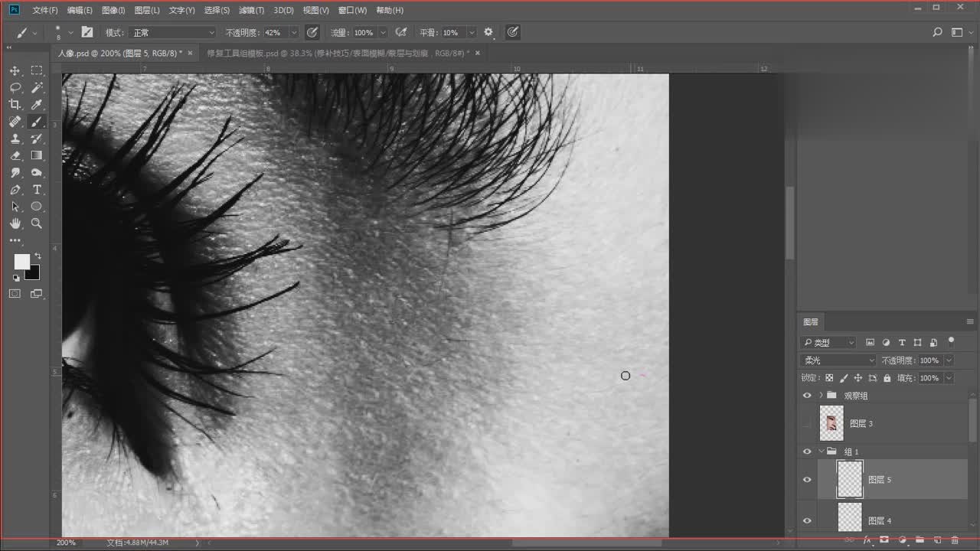Close the 人像.psd document tab
This screenshot has width=980, height=551.
[190, 53]
